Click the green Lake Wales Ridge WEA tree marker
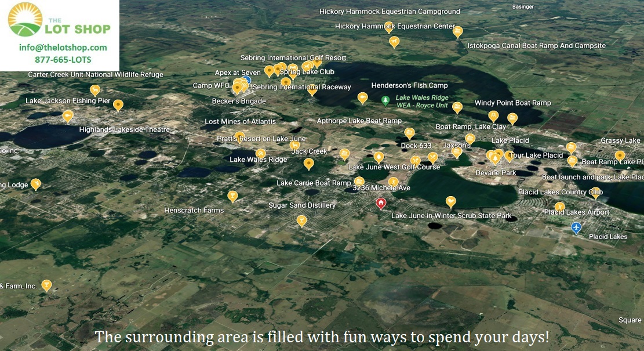This screenshot has width=644, height=351. [385, 101]
